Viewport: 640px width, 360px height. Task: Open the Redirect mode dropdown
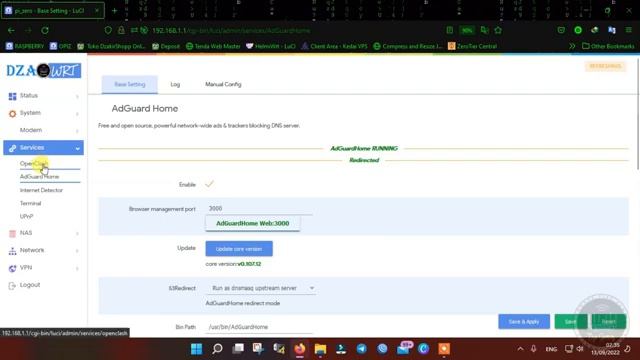[261, 288]
